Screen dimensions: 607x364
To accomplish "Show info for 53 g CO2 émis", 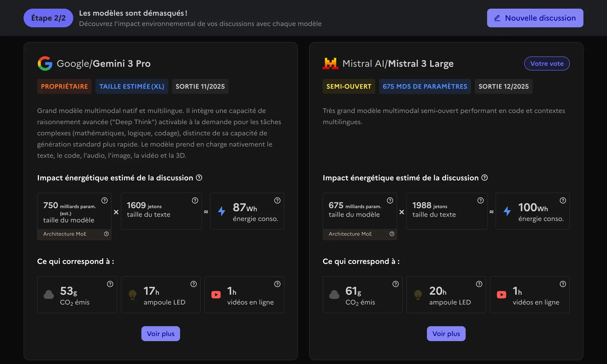I will coord(110,284).
